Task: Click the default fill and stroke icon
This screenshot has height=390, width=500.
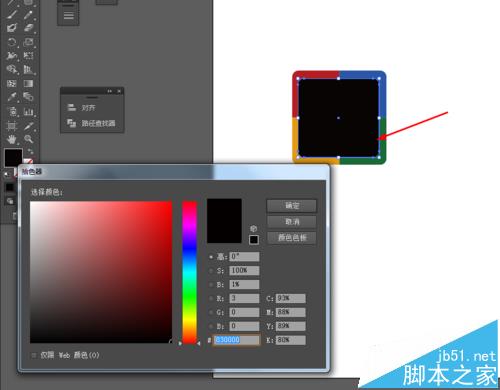Action: (7, 174)
